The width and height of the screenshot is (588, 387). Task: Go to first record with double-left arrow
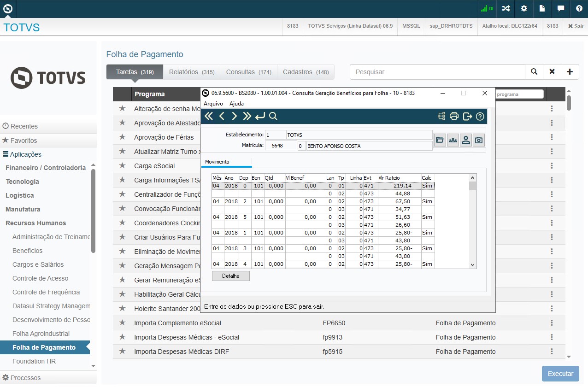209,116
